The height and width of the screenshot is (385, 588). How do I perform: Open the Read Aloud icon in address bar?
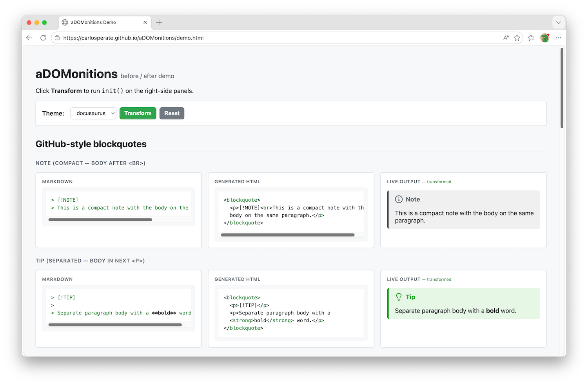tap(506, 38)
